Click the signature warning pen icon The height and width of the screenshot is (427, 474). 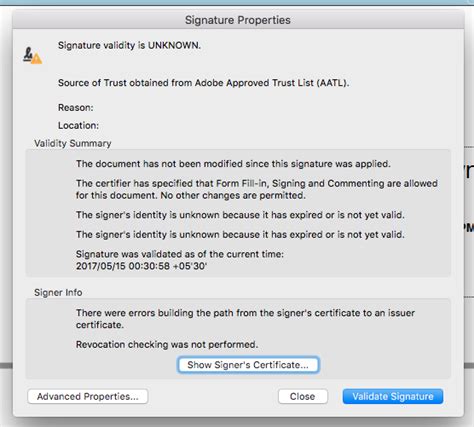[32, 55]
